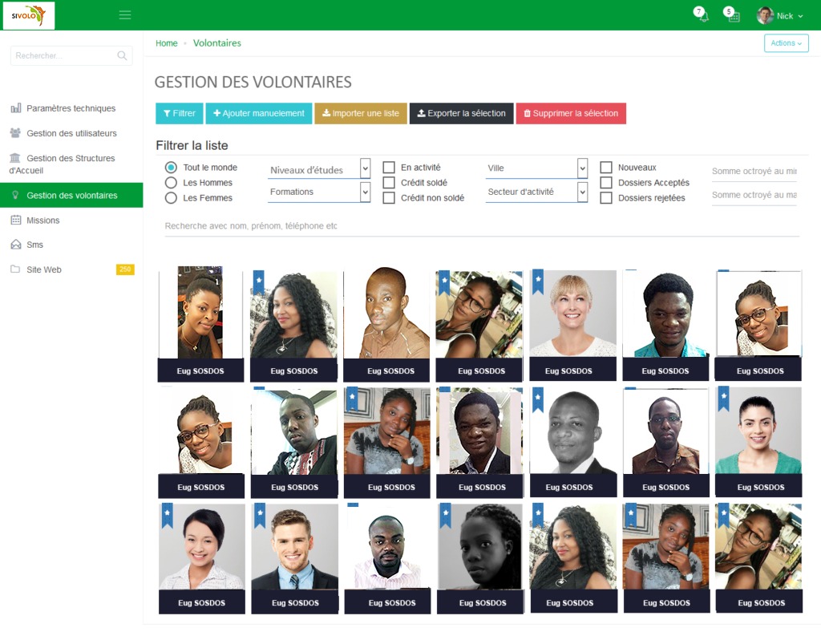Click the Sms envelope icon in sidebar
Viewport: 821px width, 644px height.
tap(16, 245)
